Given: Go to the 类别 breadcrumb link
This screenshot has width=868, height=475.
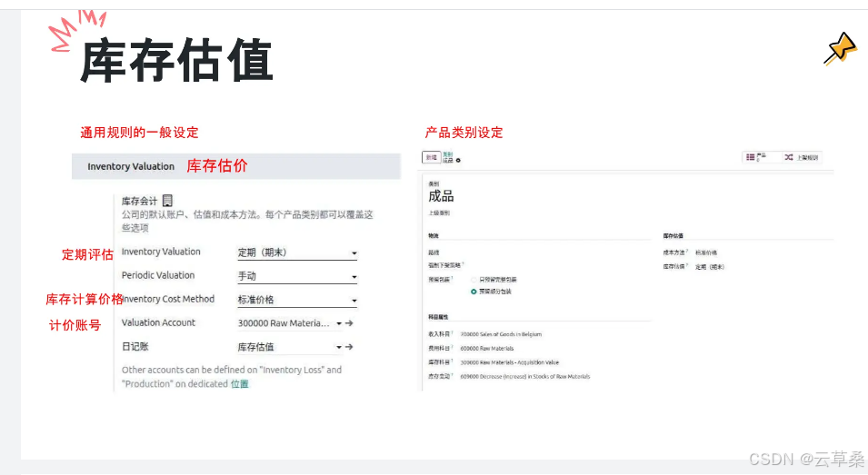Looking at the screenshot, I should [x=447, y=154].
